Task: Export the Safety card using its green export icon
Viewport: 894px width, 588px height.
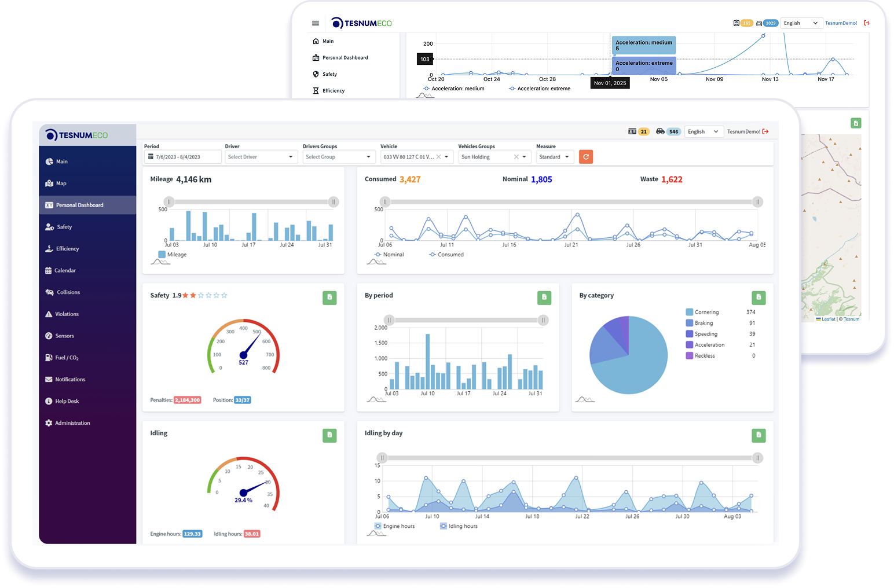Action: (x=329, y=297)
